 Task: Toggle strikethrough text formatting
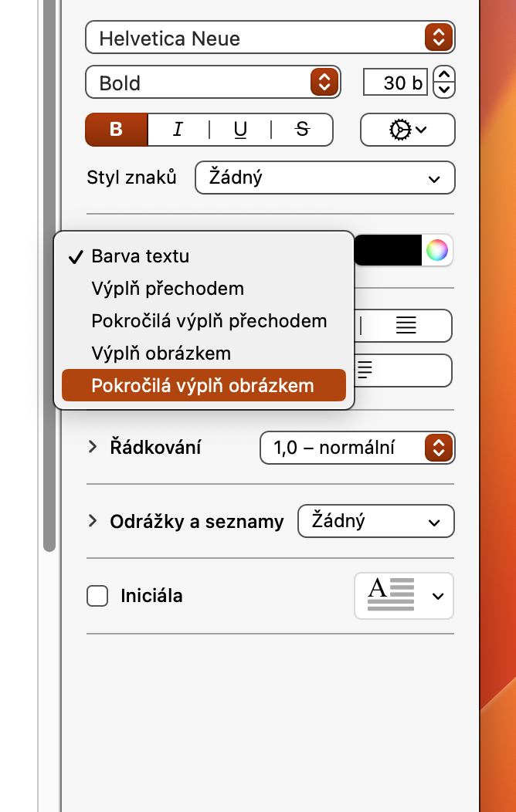click(302, 130)
